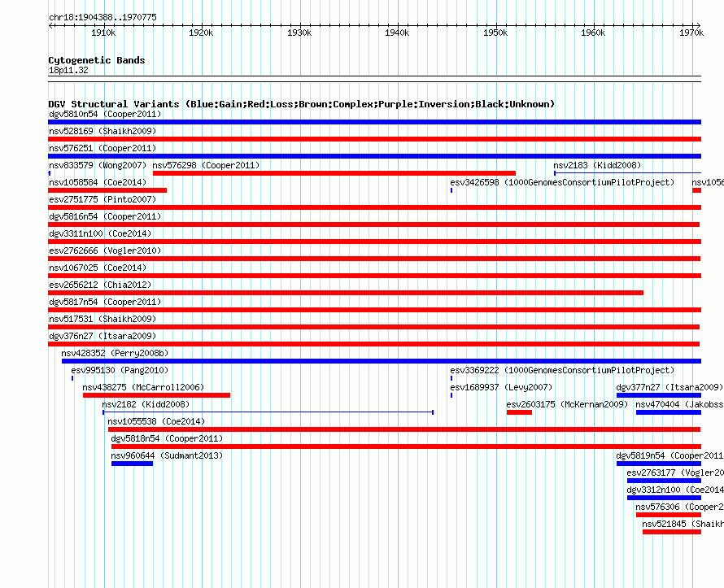Open dgv5817n54 (Cooper2011) label

point(105,302)
